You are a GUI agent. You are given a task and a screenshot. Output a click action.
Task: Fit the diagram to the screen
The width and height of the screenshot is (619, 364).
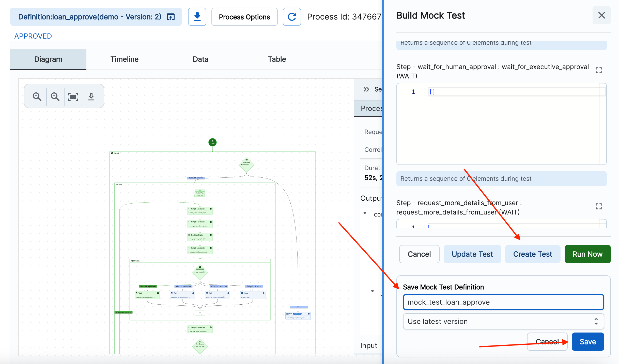tap(73, 97)
